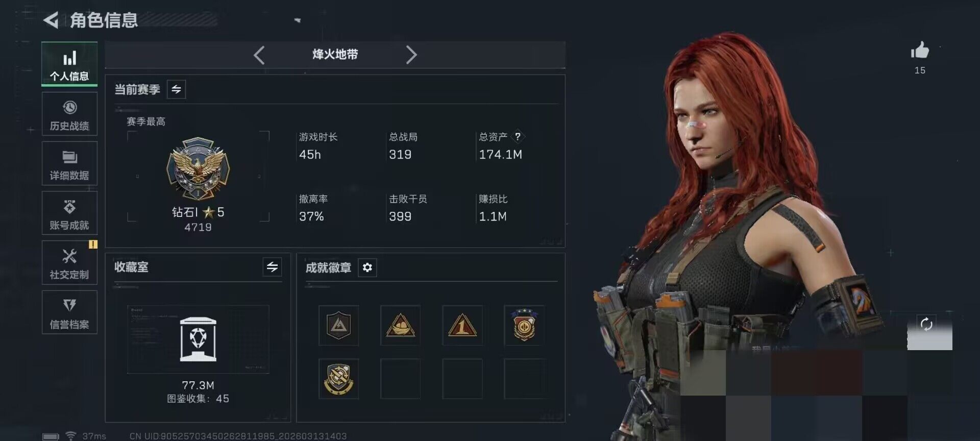Click the 总资产 question mark help icon
Viewport: 980px width, 441px height.
click(518, 137)
